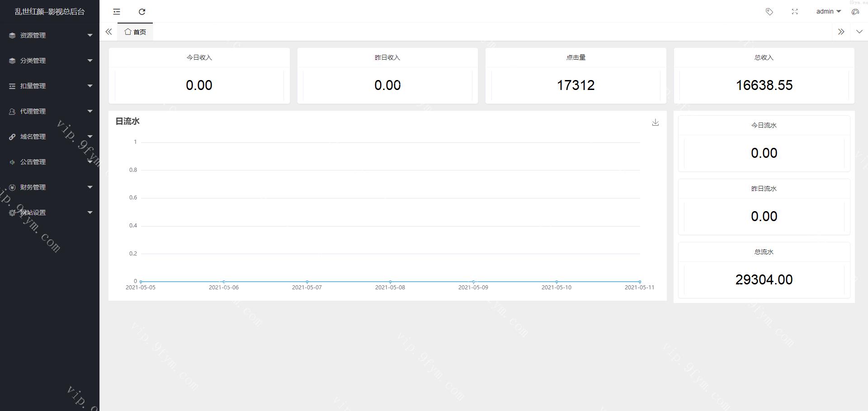Click the tag note icon in header
The height and width of the screenshot is (411, 868).
[769, 12]
